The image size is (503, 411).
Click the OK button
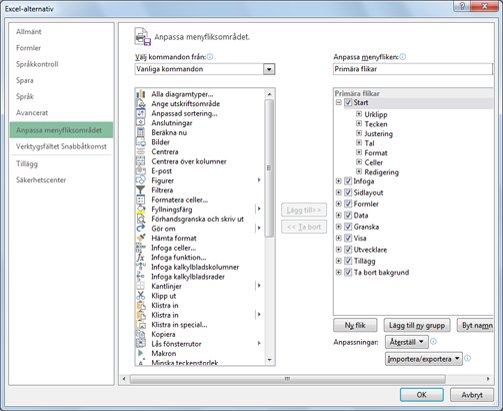coord(422,395)
